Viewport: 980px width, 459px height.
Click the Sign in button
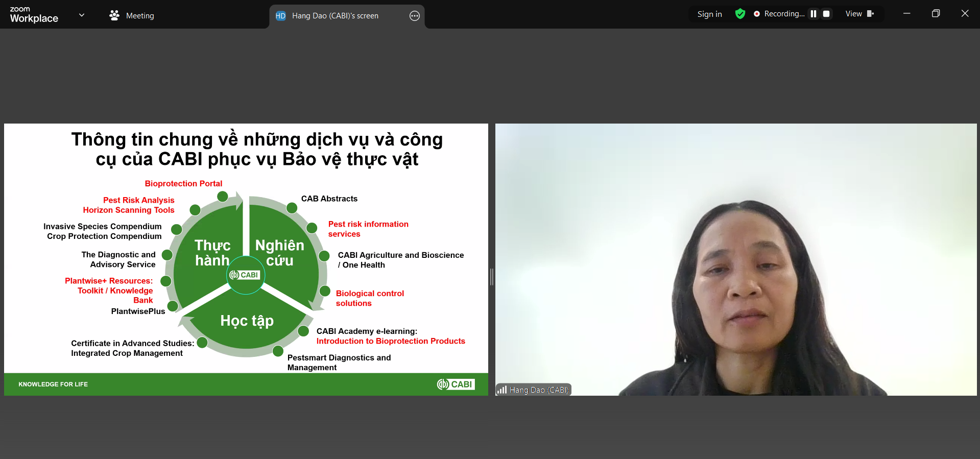point(709,14)
